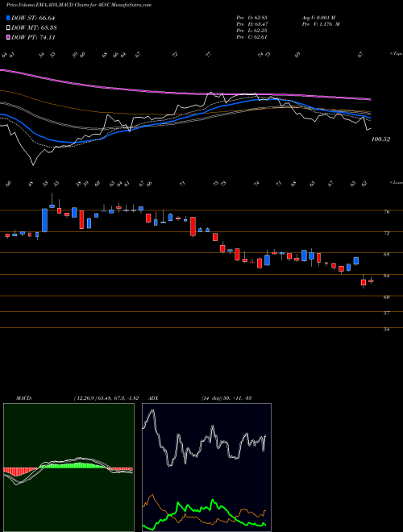This screenshot has width=403, height=532.
Task: Click the ADX parameters '(14 day) 50, +11, -33'
Action: (x=226, y=398)
